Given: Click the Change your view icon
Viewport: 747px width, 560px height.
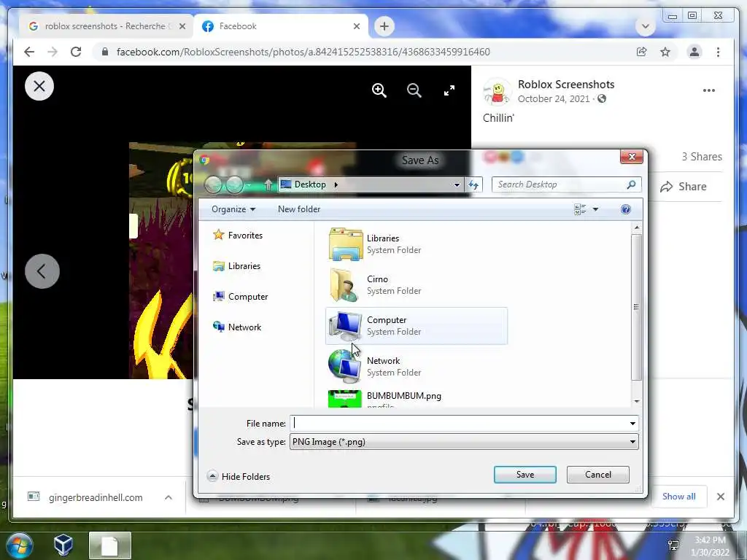Looking at the screenshot, I should [580, 209].
